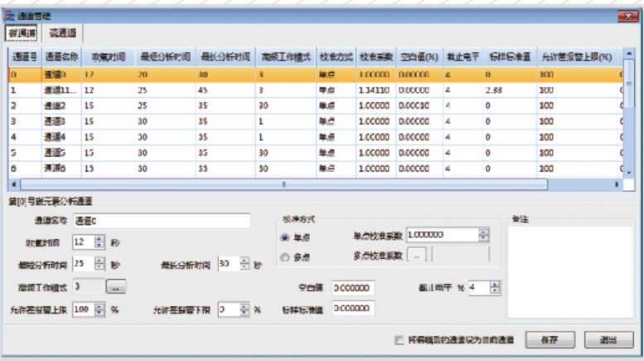Image resolution: width=644 pixels, height=361 pixels.
Task: Tick the set-edited-channel-as-current checkbox
Action: (x=399, y=340)
